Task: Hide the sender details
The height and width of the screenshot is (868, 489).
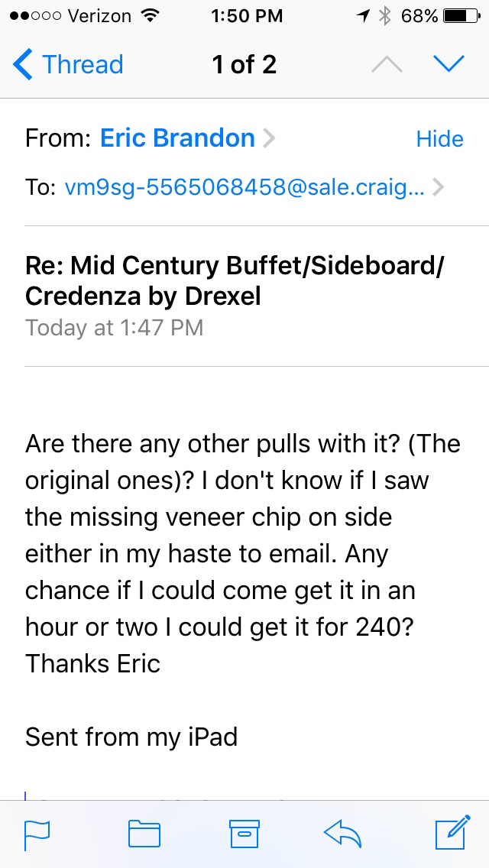Action: 439,139
